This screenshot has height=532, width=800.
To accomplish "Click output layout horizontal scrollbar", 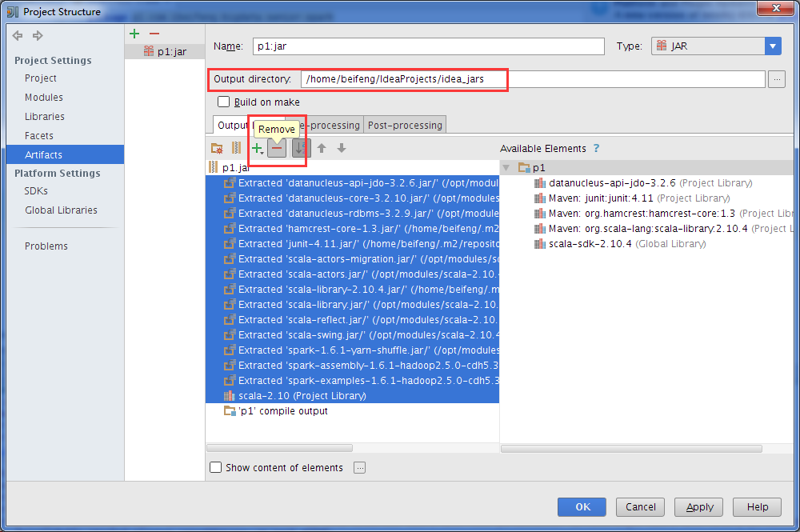I will tap(279, 448).
